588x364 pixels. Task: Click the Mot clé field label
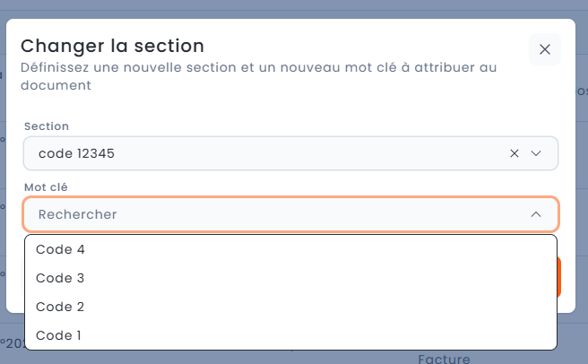click(47, 186)
